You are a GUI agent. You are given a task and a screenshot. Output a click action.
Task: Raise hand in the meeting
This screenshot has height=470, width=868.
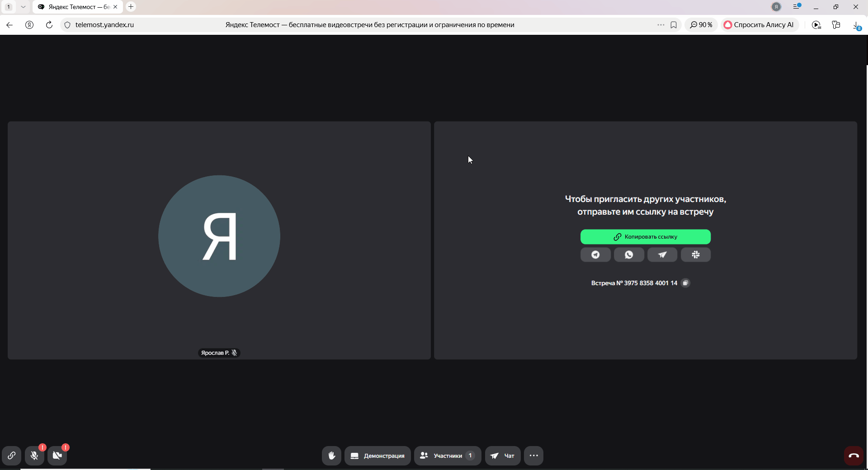tap(331, 456)
